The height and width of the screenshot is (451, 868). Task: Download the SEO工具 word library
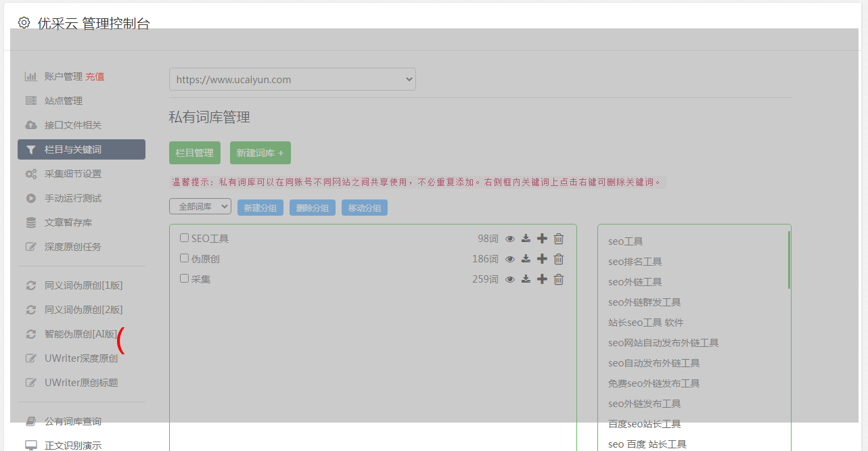coord(526,239)
